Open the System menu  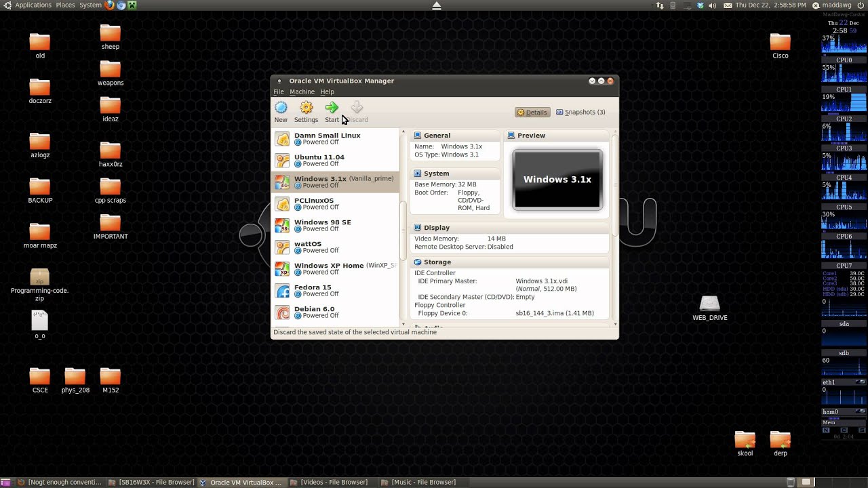[90, 5]
